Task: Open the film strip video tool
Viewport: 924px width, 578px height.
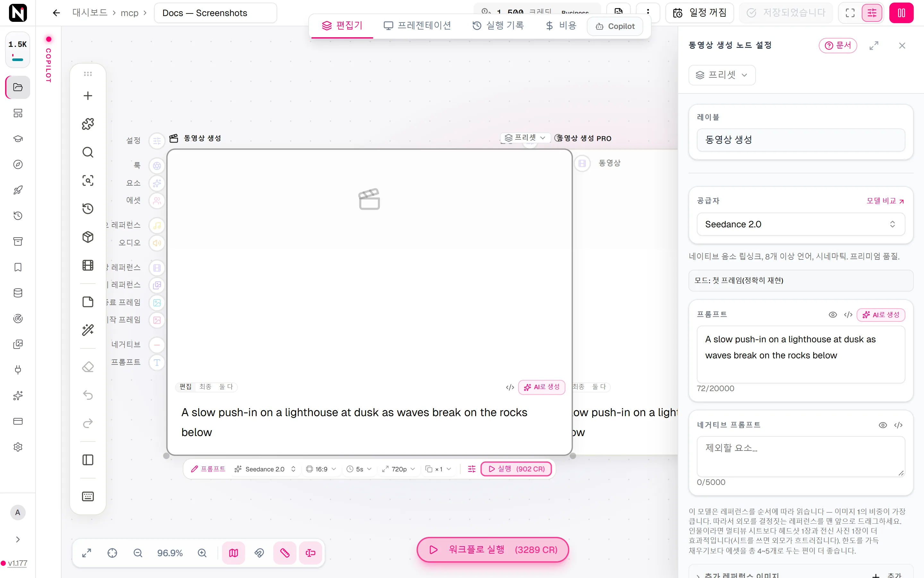Action: [x=88, y=265]
